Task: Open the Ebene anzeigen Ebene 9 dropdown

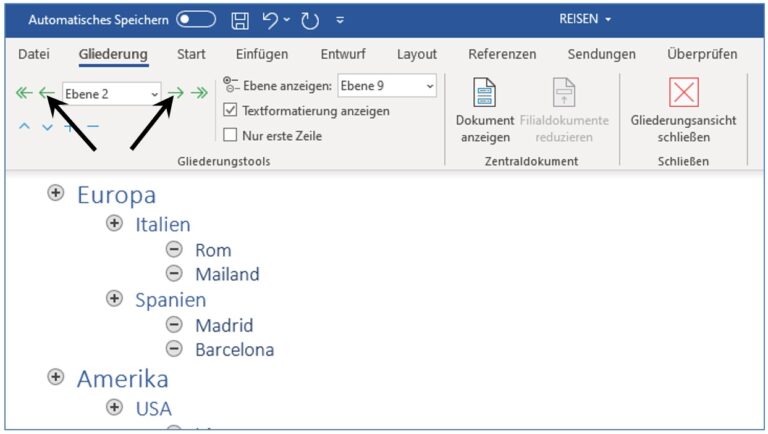Action: tap(387, 86)
